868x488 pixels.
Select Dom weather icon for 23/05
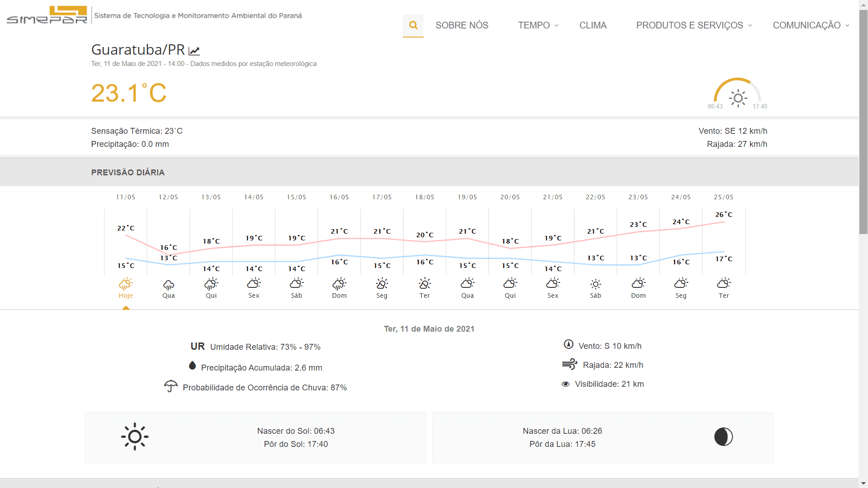pyautogui.click(x=638, y=283)
